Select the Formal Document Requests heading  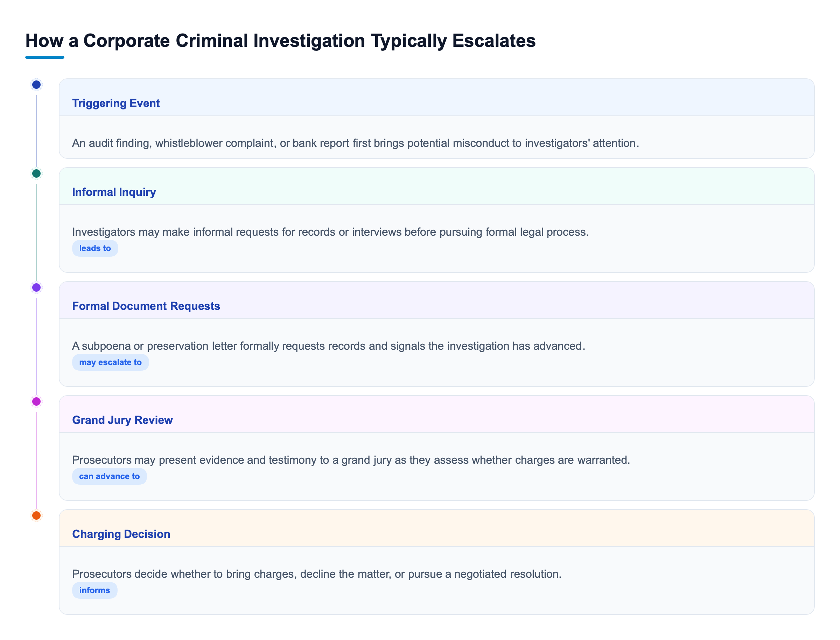pos(146,306)
